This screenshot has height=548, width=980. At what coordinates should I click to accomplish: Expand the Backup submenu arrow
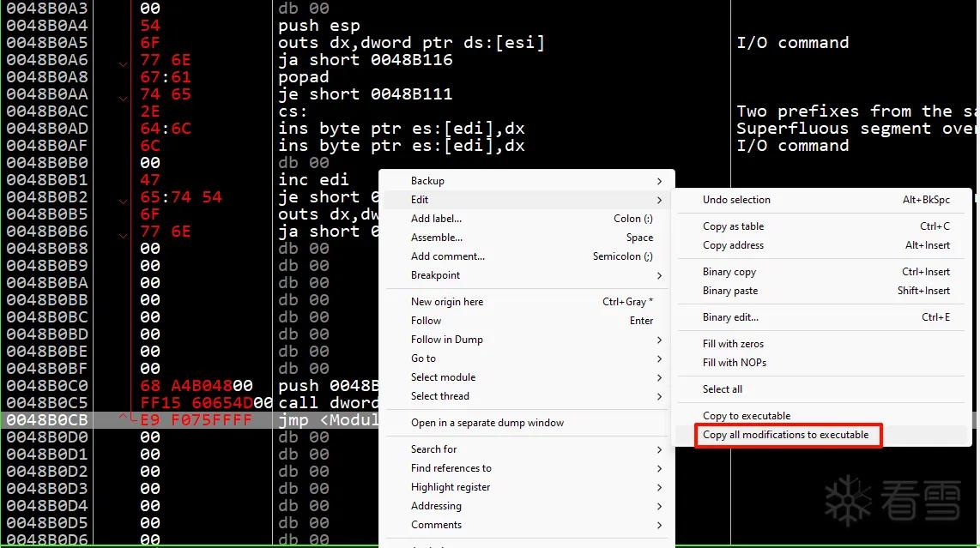click(x=659, y=181)
